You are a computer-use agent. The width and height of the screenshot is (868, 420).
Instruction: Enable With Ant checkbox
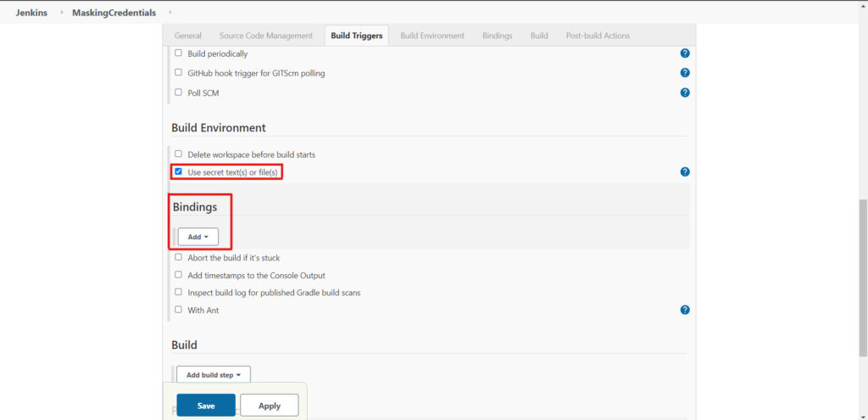(178, 310)
